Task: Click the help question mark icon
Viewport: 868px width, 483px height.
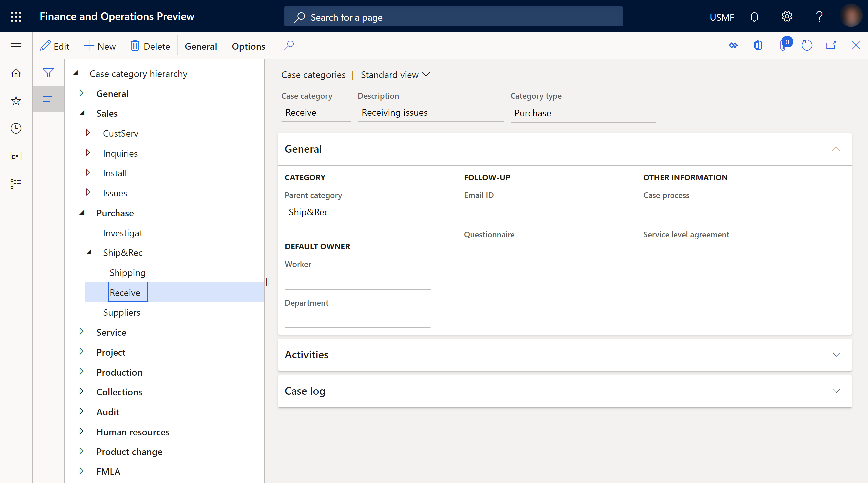Action: coord(819,17)
